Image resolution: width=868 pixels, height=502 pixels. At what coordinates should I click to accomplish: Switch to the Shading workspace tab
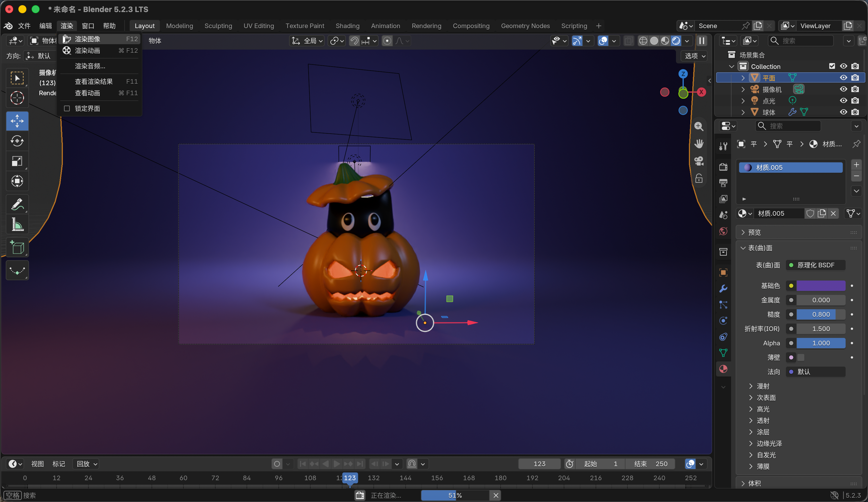coord(347,26)
